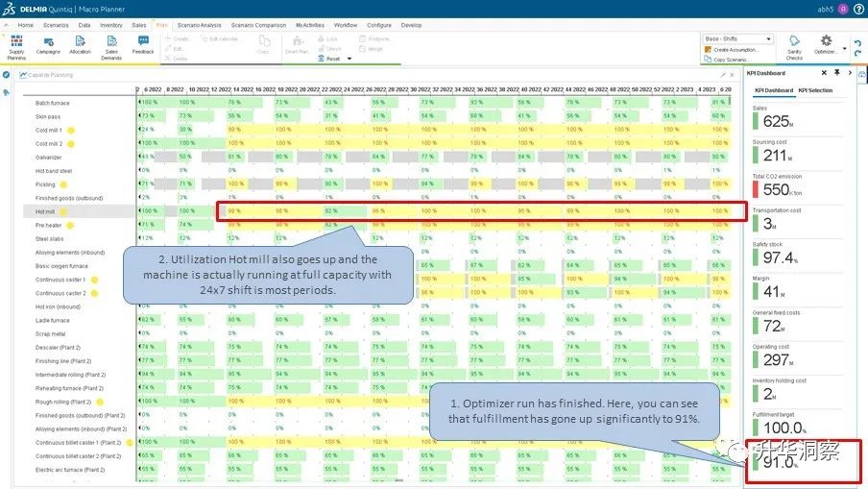Click the Campaigns ribbon icon
This screenshot has width=868, height=489.
pos(48,45)
